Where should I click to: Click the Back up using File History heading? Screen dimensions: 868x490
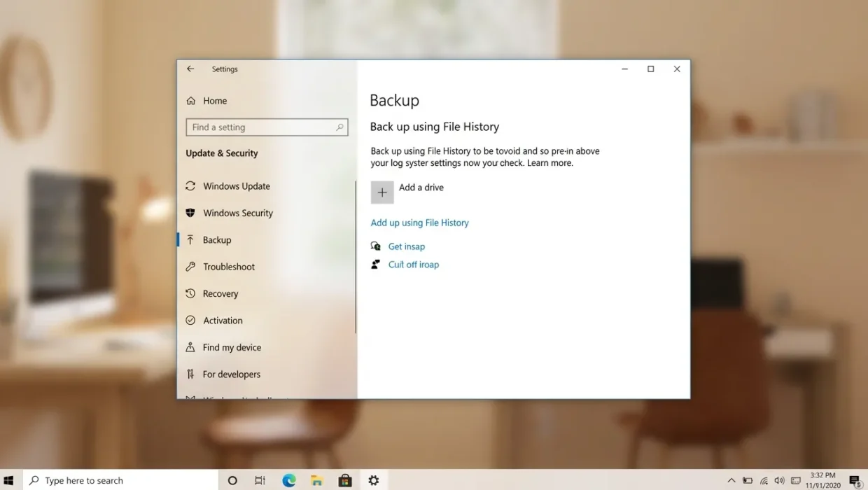pyautogui.click(x=435, y=127)
